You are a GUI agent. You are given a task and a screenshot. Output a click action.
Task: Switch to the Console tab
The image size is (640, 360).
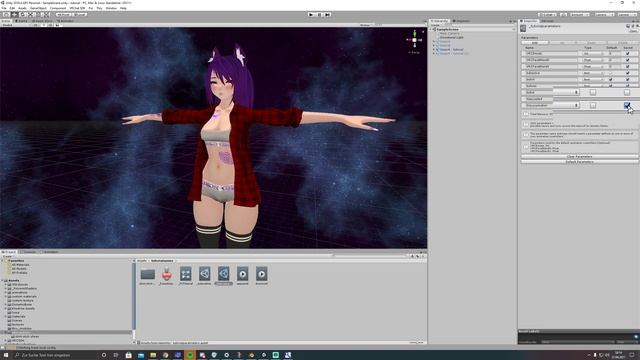[x=29, y=252]
